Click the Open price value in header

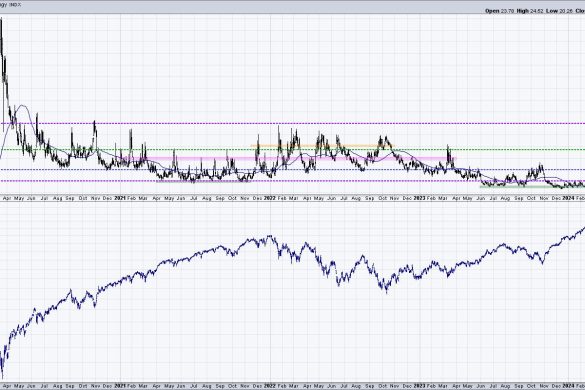[x=507, y=11]
